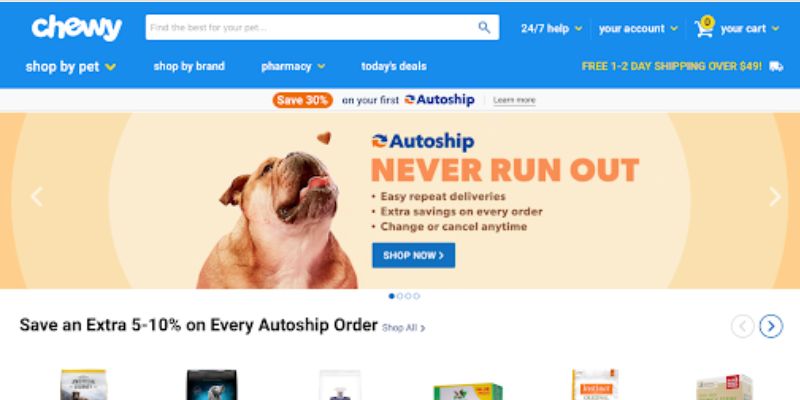Open today's deals menu item
The image size is (800, 400).
(394, 66)
